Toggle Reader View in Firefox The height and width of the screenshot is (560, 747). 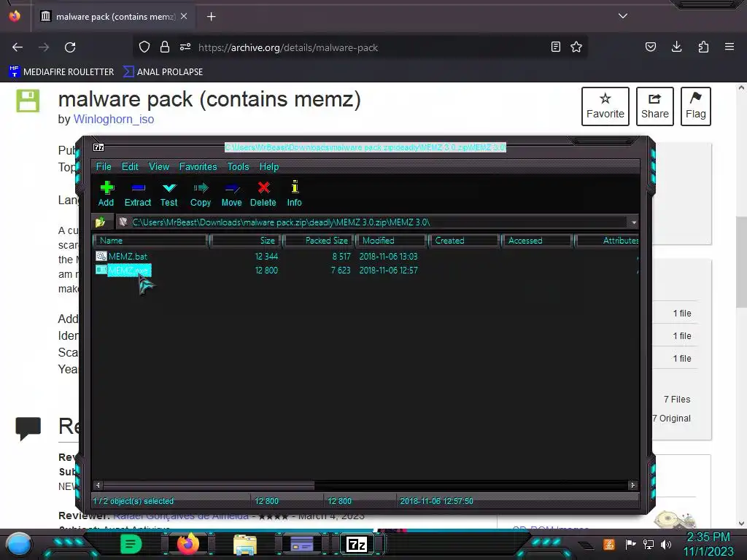click(x=555, y=47)
